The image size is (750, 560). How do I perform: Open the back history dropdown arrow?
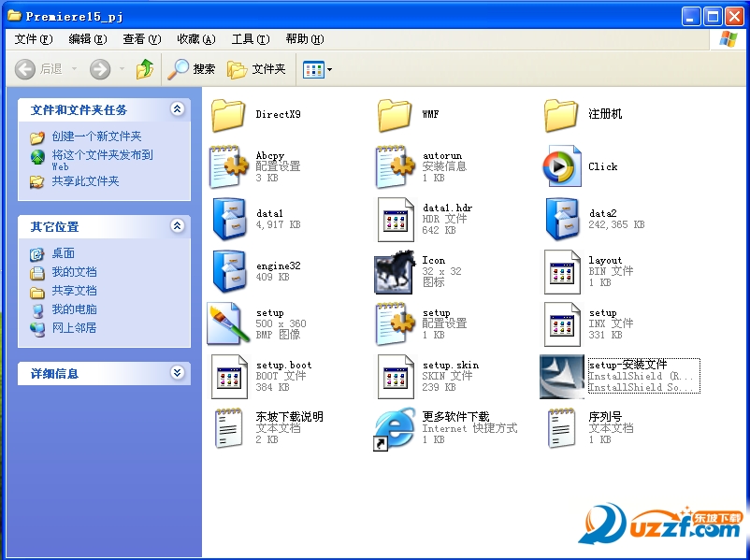(74, 69)
